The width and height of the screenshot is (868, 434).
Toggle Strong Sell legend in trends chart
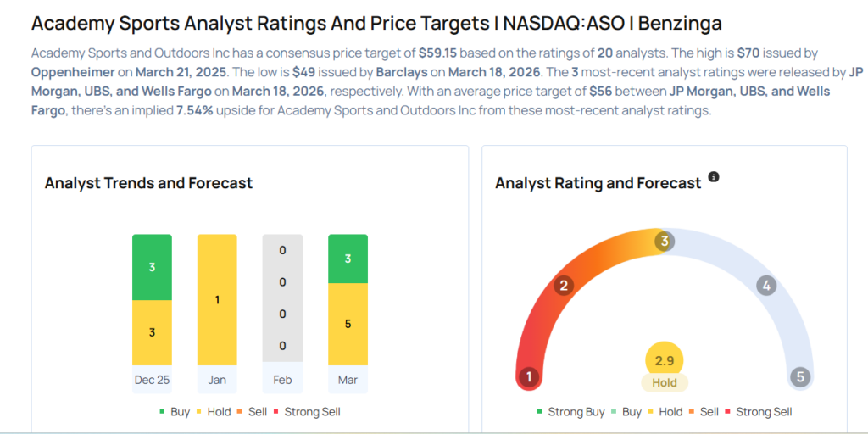[x=307, y=412]
